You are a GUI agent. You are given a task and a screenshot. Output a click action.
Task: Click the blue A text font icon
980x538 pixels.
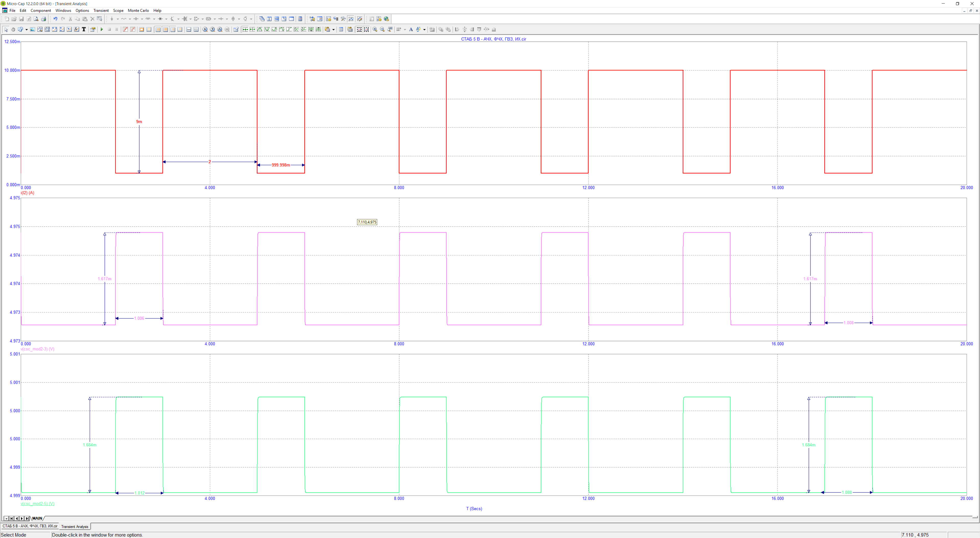(x=411, y=29)
